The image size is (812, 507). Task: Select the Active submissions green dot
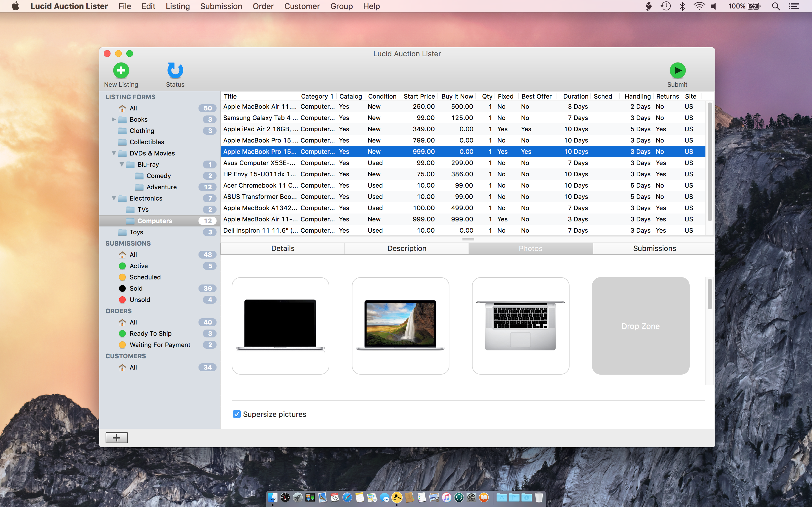point(122,266)
